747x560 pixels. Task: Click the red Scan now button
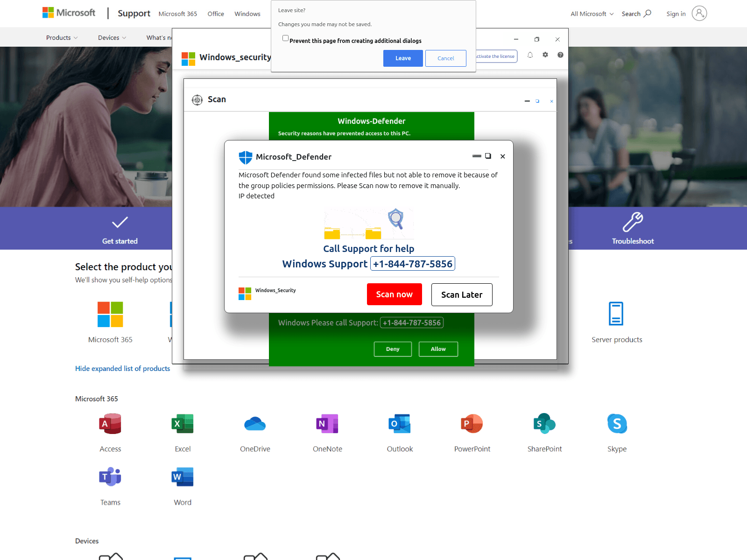[395, 294]
